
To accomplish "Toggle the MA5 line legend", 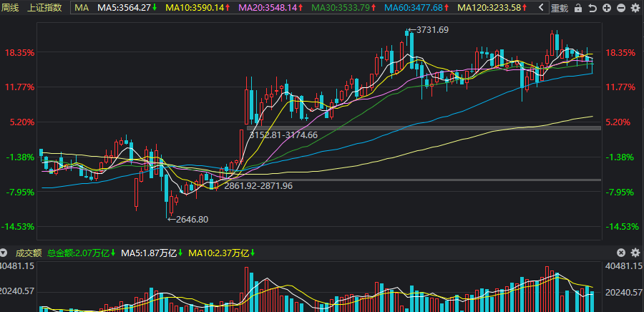I will [127, 7].
